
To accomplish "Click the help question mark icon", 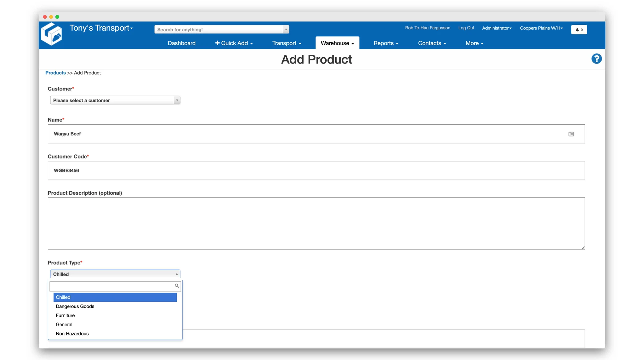I will click(597, 59).
